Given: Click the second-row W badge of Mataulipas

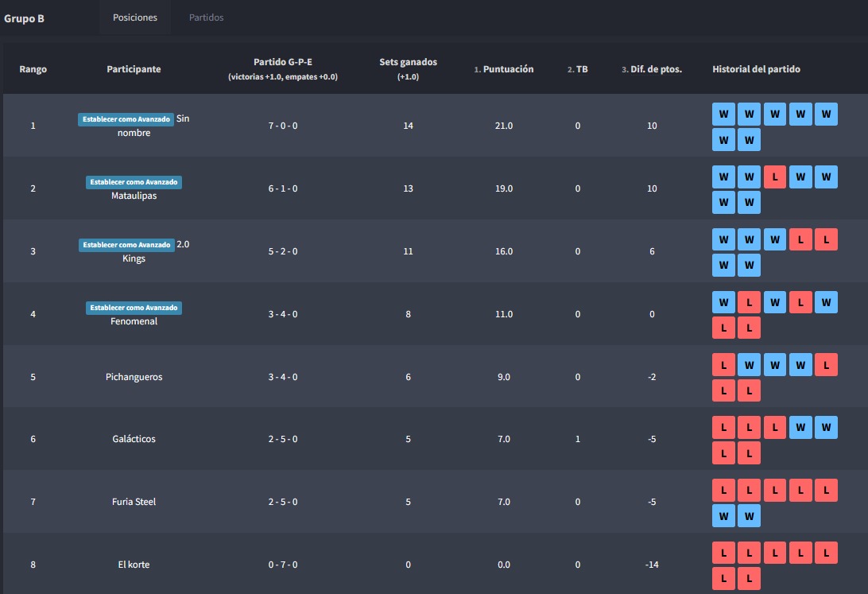Looking at the screenshot, I should pos(723,203).
